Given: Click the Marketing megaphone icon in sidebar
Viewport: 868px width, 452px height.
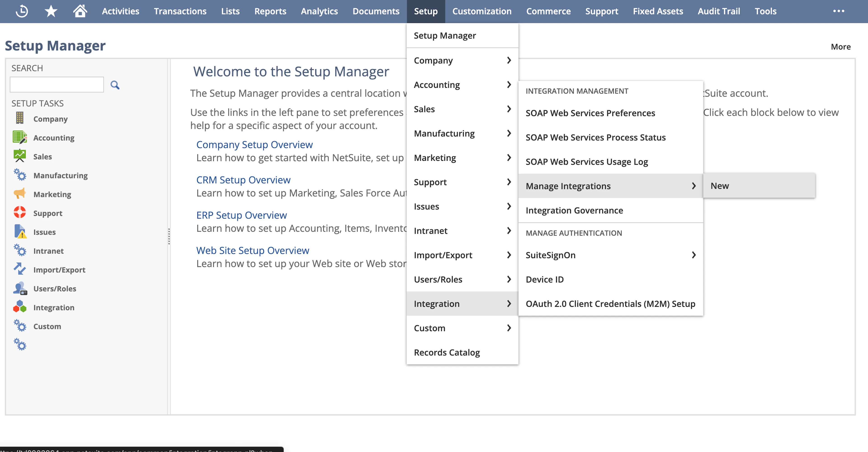Looking at the screenshot, I should [x=19, y=194].
